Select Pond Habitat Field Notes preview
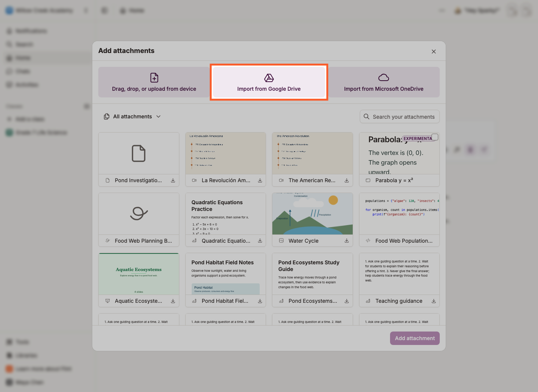 tap(226, 274)
